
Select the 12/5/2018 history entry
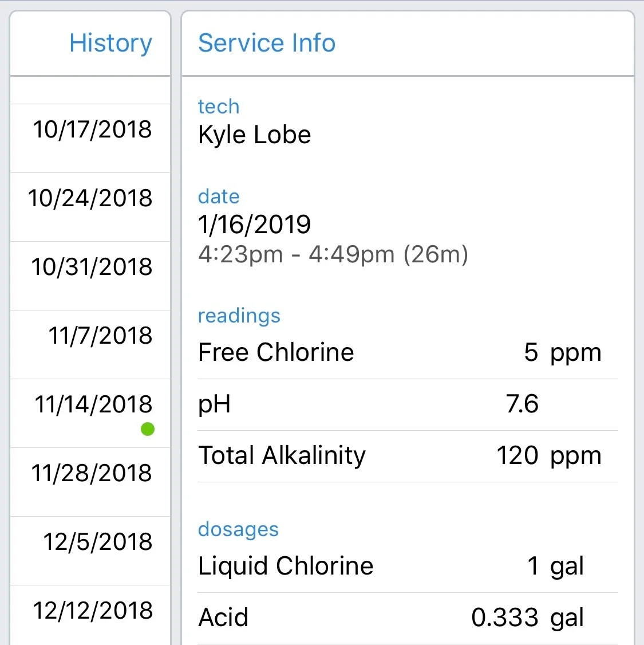90,550
